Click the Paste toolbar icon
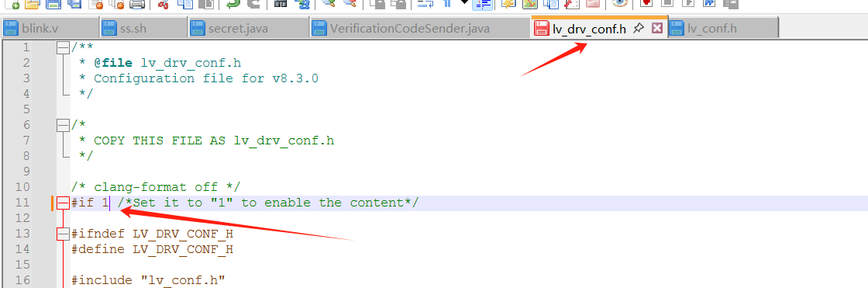Screen dimensions: 868x288 click(x=206, y=5)
